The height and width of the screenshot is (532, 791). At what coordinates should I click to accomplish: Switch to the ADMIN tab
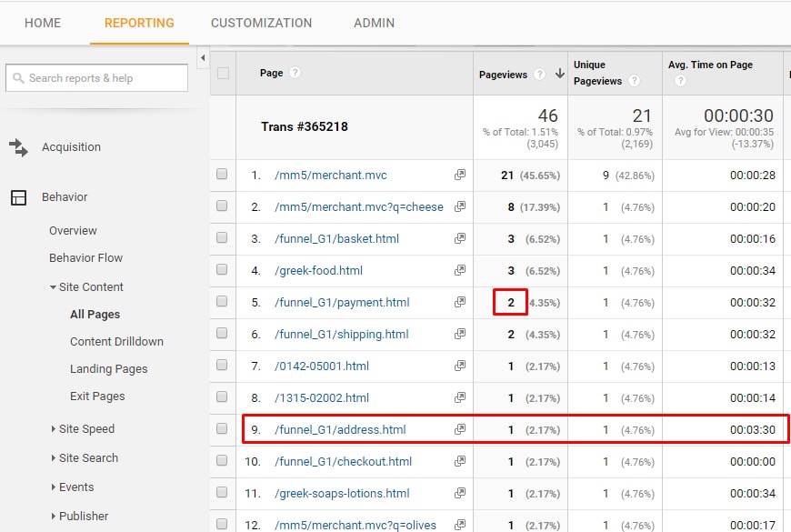[374, 23]
